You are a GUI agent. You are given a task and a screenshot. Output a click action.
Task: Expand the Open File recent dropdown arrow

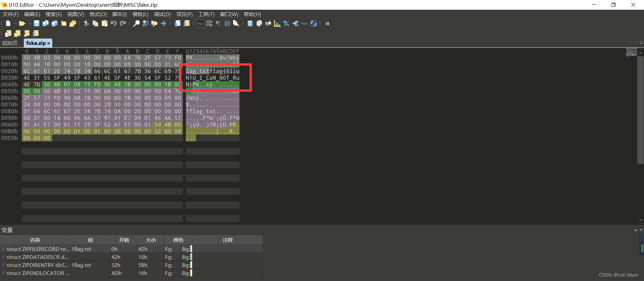pos(30,23)
